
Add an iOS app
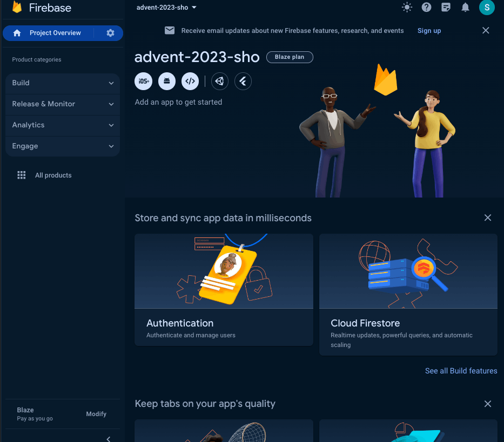click(143, 81)
